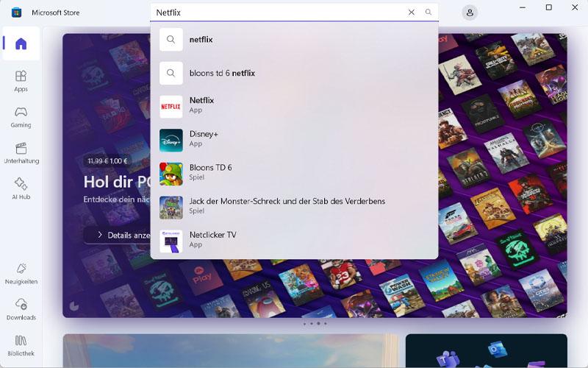This screenshot has width=588, height=368.
Task: Click the Bloons TD 6 game icon
Action: point(171,174)
